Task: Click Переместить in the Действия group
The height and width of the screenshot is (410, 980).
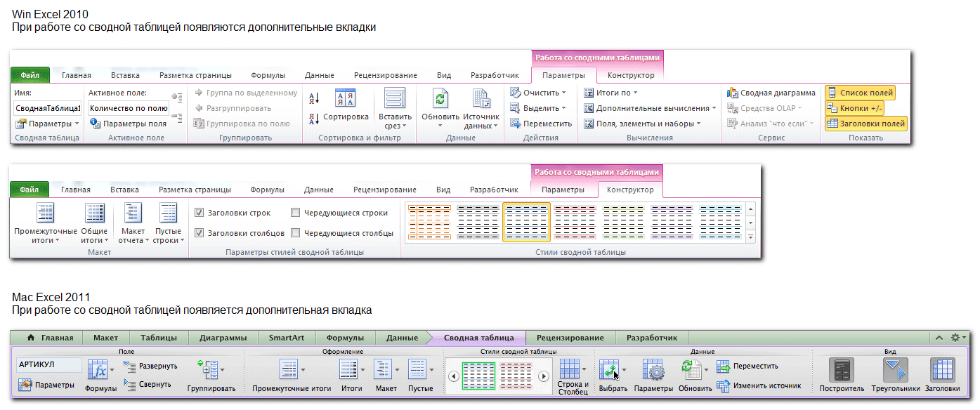Action: 541,124
